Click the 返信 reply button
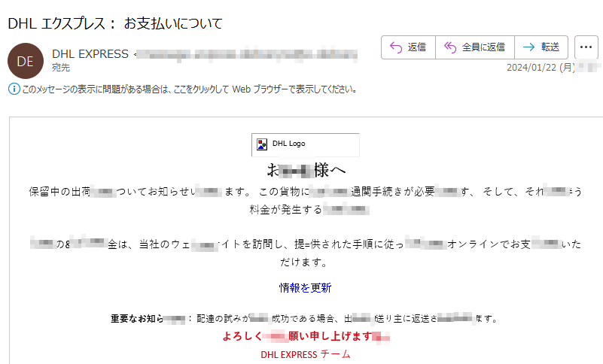This screenshot has width=603, height=364. pos(409,47)
